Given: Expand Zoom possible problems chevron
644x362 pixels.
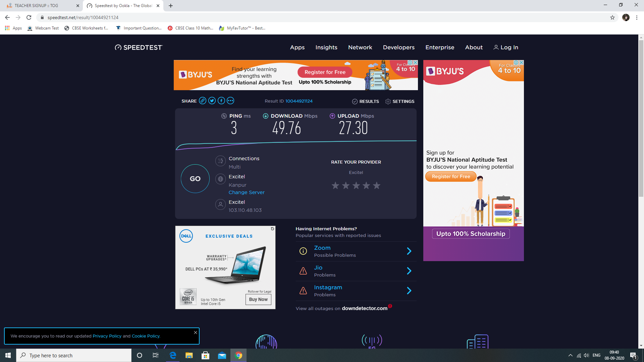Looking at the screenshot, I should [409, 251].
